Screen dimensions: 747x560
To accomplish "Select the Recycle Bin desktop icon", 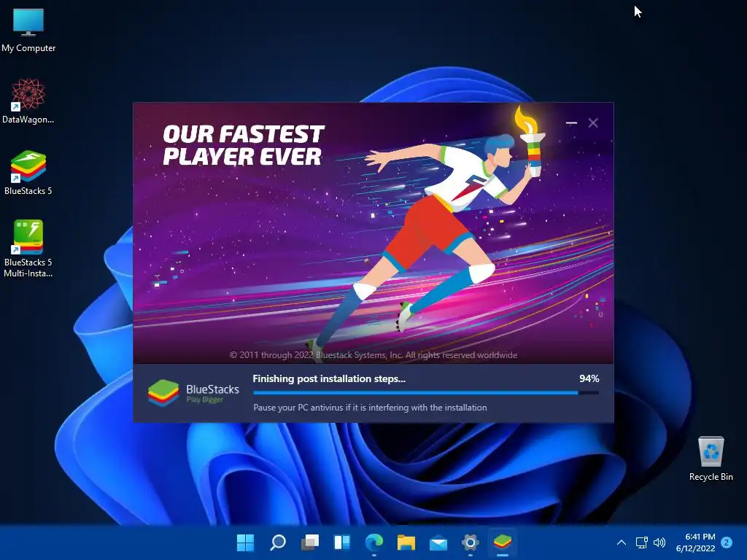I will tap(711, 459).
